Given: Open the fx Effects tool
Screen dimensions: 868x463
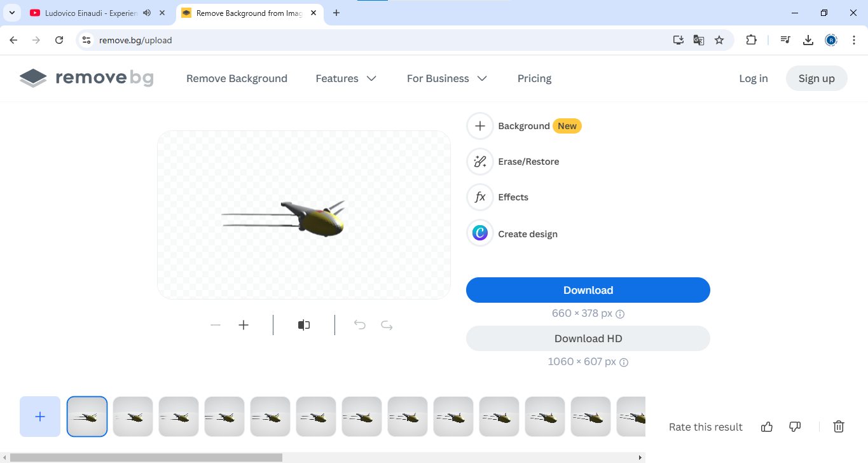Looking at the screenshot, I should (480, 197).
